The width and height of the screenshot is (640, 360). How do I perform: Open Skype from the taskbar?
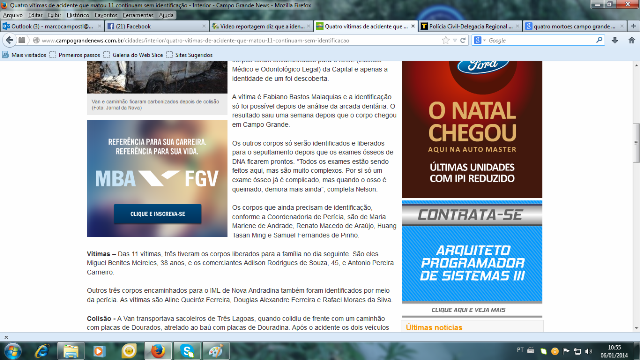[x=187, y=351]
